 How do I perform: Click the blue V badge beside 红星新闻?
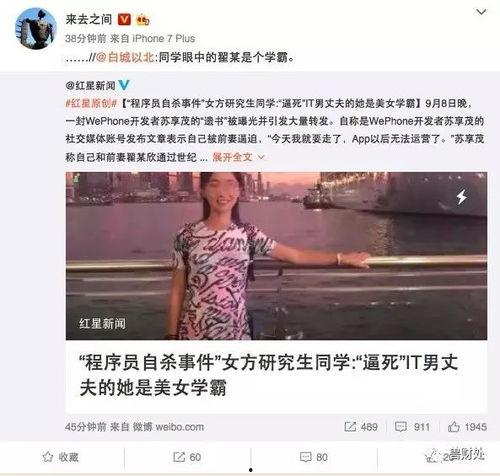(124, 85)
